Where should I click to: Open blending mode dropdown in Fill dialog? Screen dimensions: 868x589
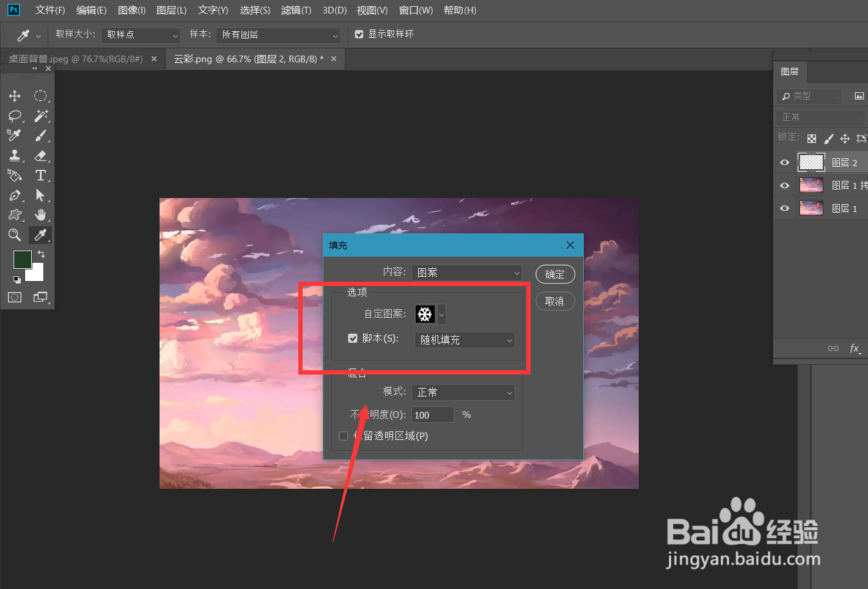tap(463, 392)
